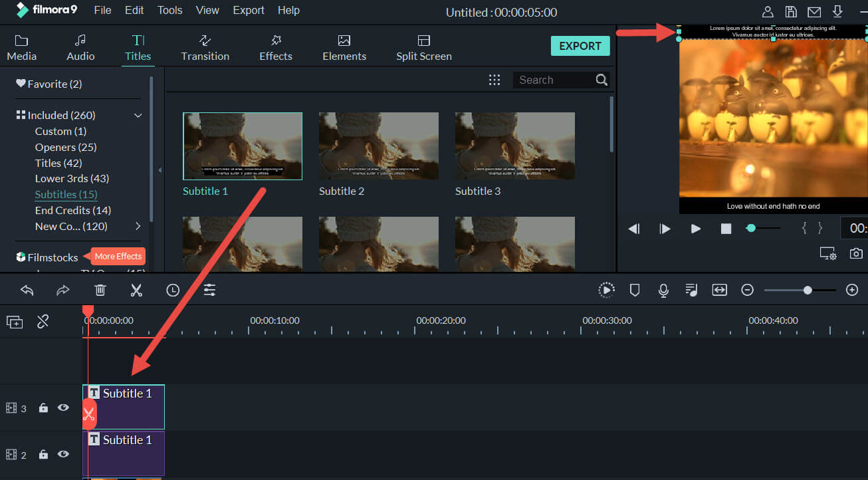Open the audio mixer icon

[x=692, y=290]
